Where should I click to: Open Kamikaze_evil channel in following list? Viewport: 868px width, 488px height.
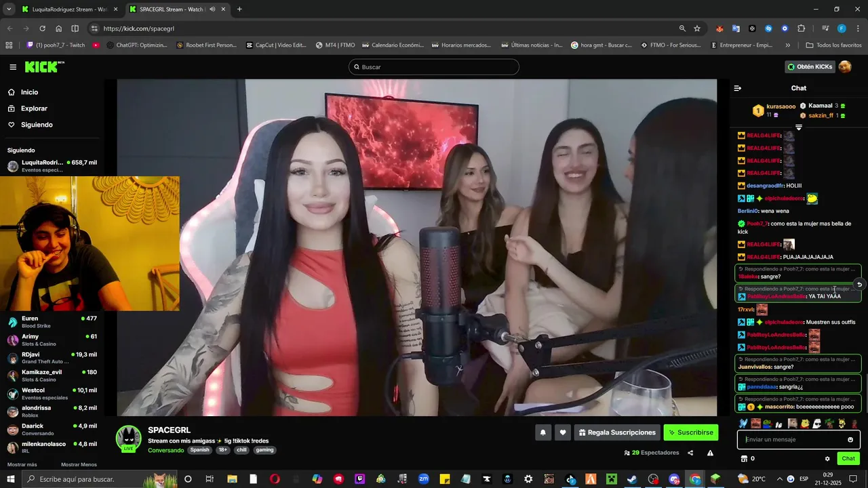click(52, 375)
